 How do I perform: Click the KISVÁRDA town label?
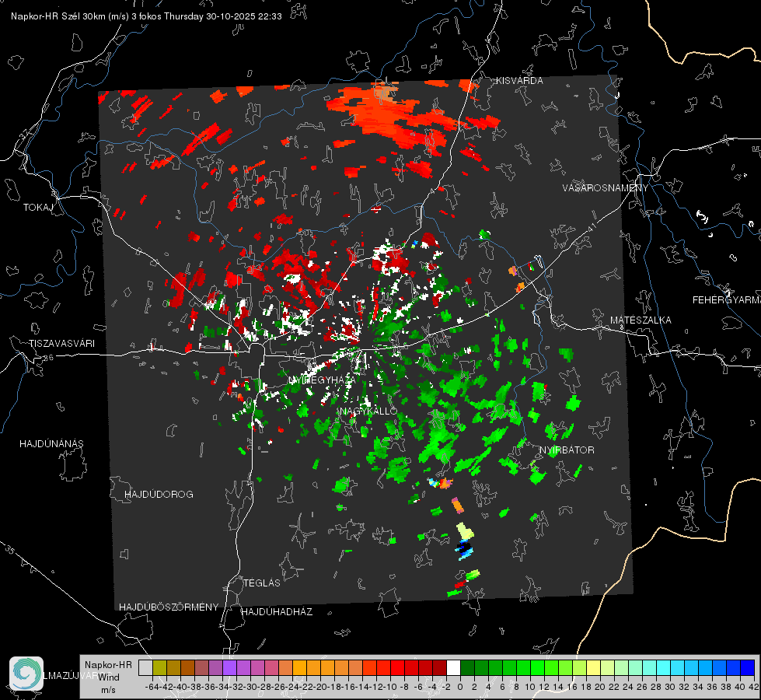coord(519,81)
